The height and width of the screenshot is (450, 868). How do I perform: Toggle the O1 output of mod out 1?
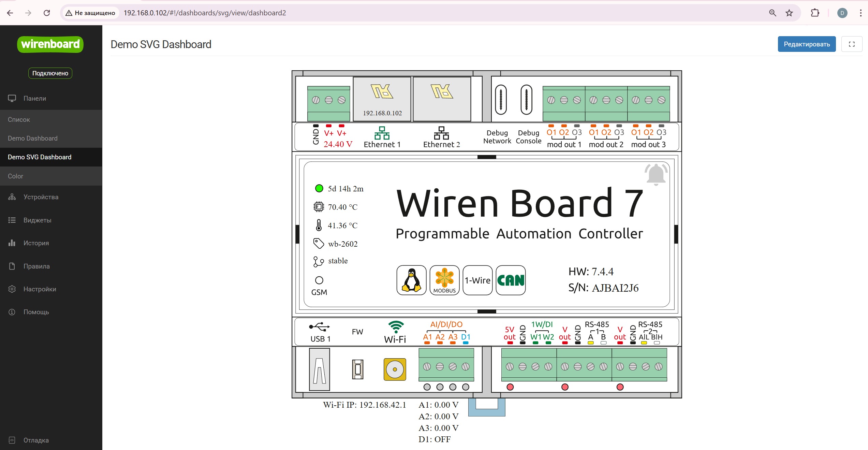551,132
